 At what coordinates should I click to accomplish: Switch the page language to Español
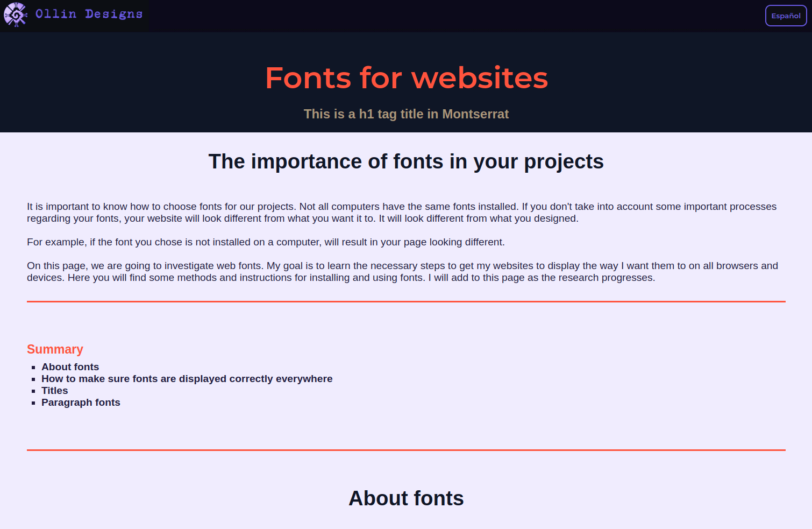pos(786,16)
